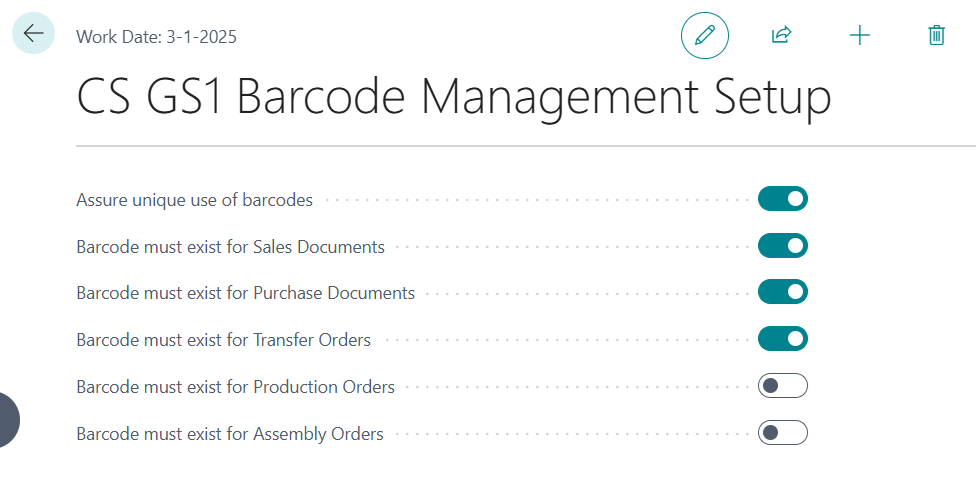Toggle Barcode must exist for Sales Documents

[782, 246]
